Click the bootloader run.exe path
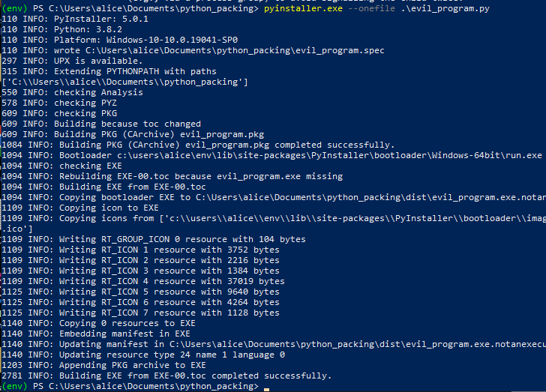The height and width of the screenshot is (392, 546). tap(329, 155)
